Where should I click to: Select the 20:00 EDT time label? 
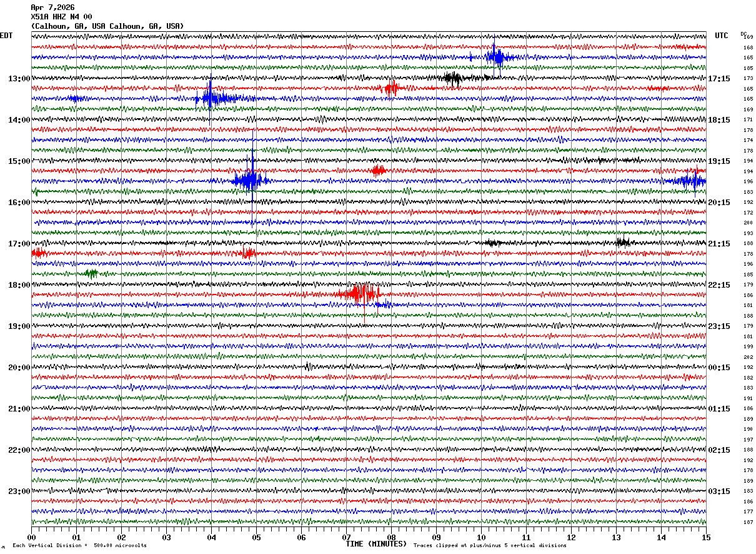(19, 368)
